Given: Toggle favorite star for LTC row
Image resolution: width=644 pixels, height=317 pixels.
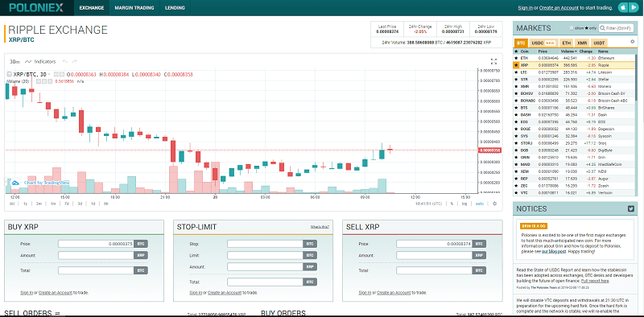Looking at the screenshot, I should tap(516, 72).
